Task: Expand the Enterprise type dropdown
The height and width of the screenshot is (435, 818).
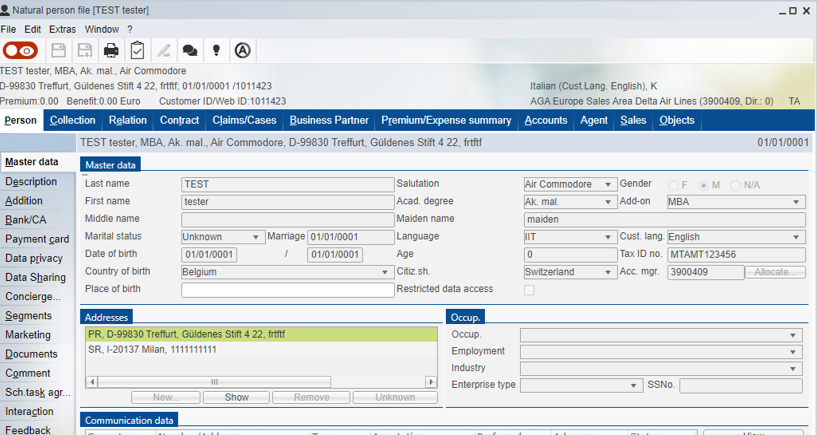Action: 633,385
